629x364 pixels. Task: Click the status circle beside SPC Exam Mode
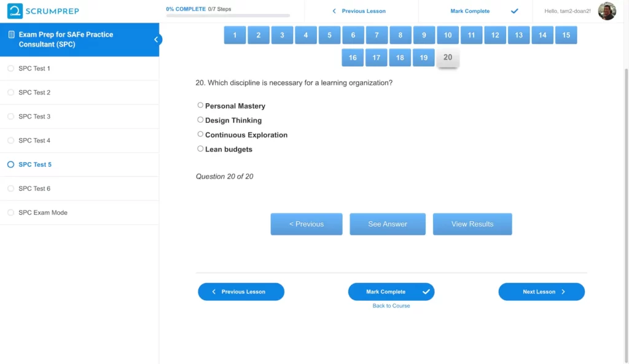(10, 212)
